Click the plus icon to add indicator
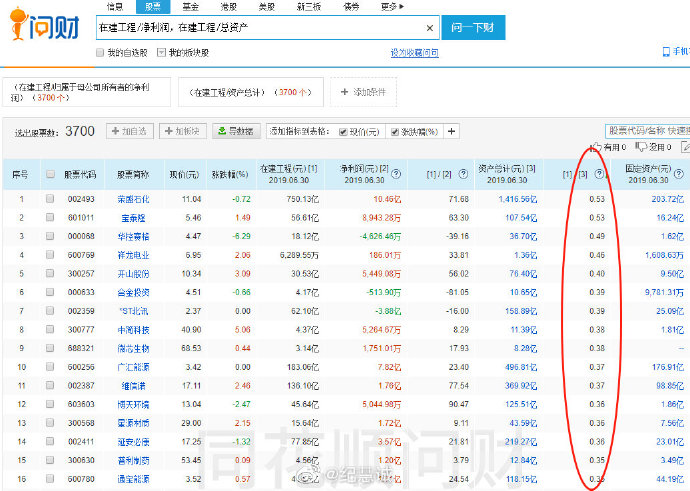 click(x=451, y=131)
